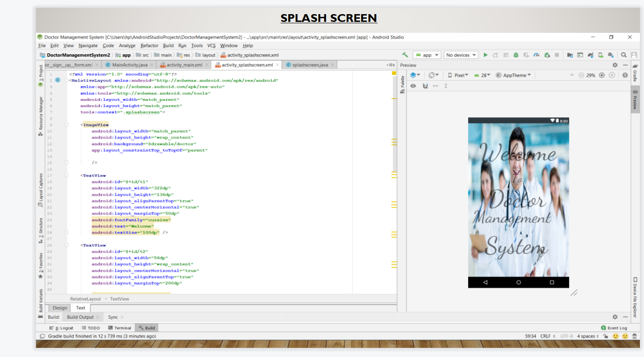This screenshot has height=357, width=644.
Task: Open the Refactor menu
Action: pyautogui.click(x=149, y=46)
